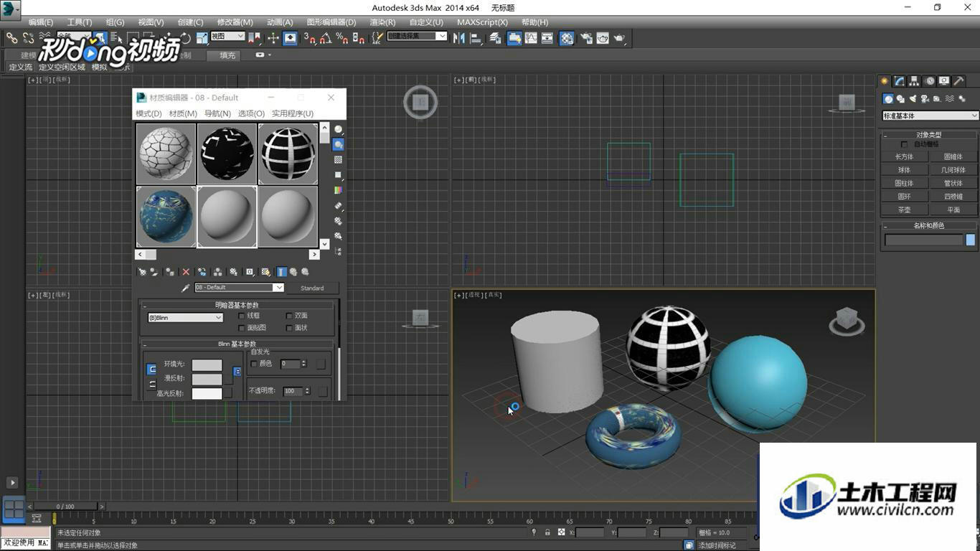
Task: Enable the 线框 wire checkbox
Action: point(241,316)
